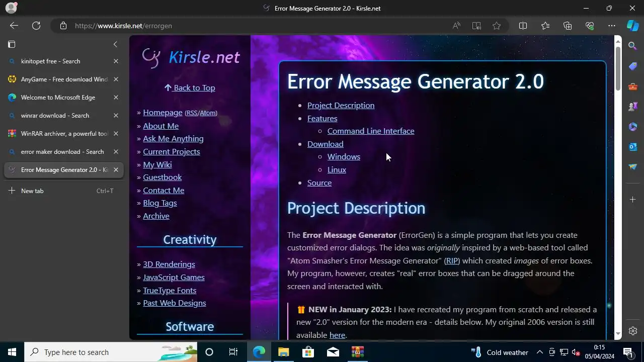Jump to Source section

tap(319, 183)
